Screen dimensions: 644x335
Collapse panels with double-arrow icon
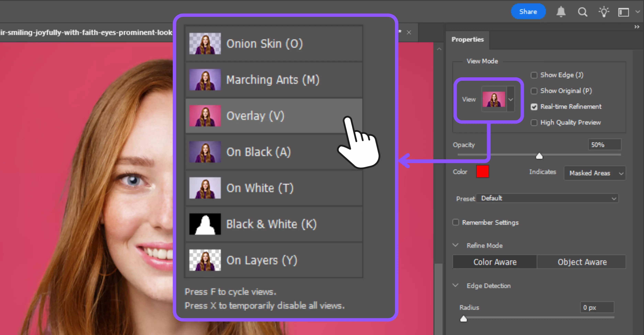tap(636, 27)
